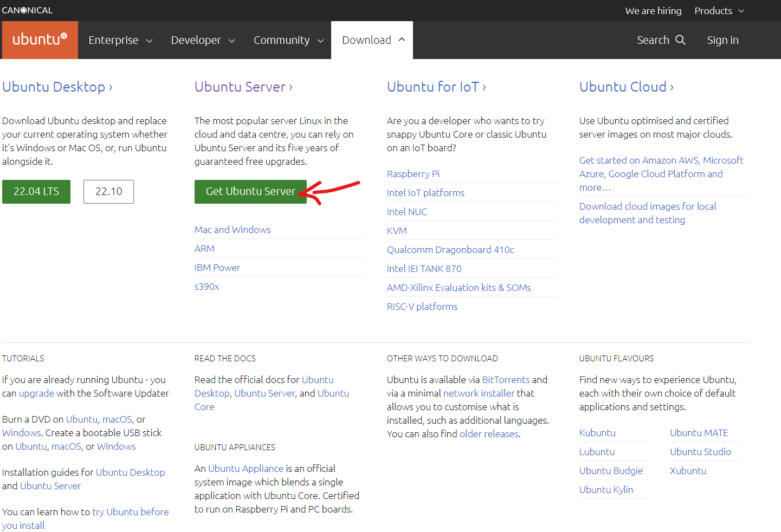Open Qualcomm Dragonboard 410c link

tap(450, 250)
